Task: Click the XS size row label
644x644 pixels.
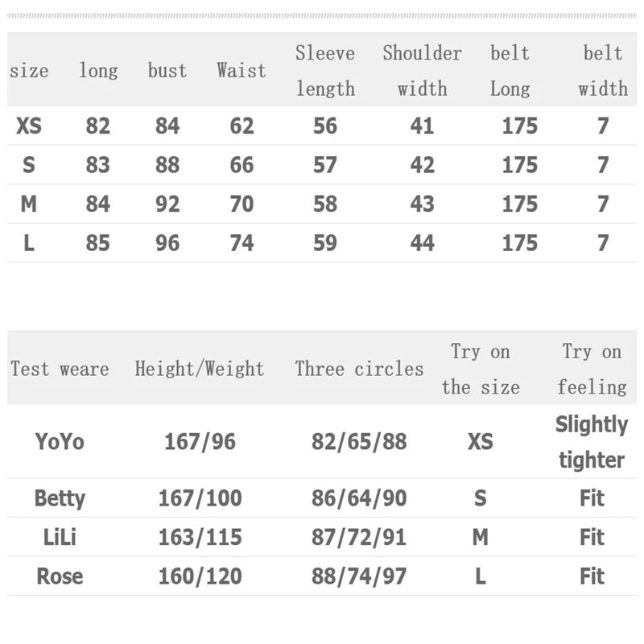Action: tap(29, 126)
